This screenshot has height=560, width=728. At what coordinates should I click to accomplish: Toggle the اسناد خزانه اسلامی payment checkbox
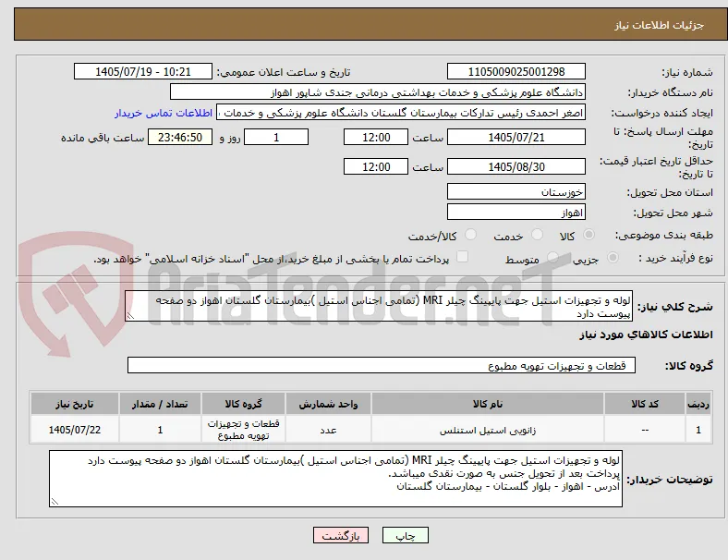point(463,257)
